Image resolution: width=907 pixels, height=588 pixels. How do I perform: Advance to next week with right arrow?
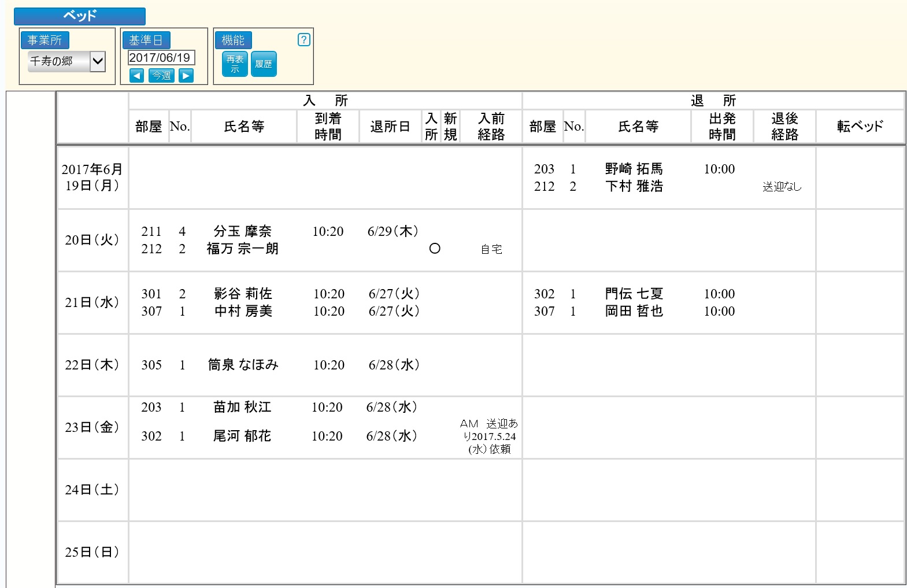[186, 76]
